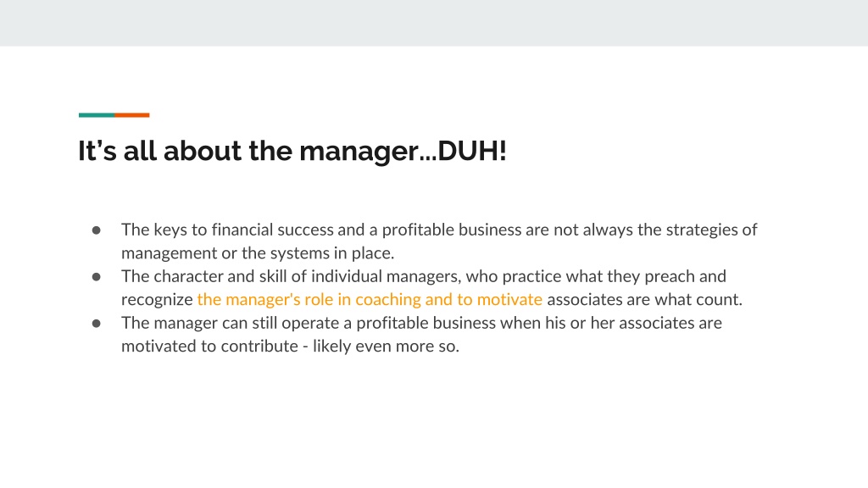Viewport: 868px width, 488px height.
Task: Click the first bullet point dot
Action: [x=97, y=230]
